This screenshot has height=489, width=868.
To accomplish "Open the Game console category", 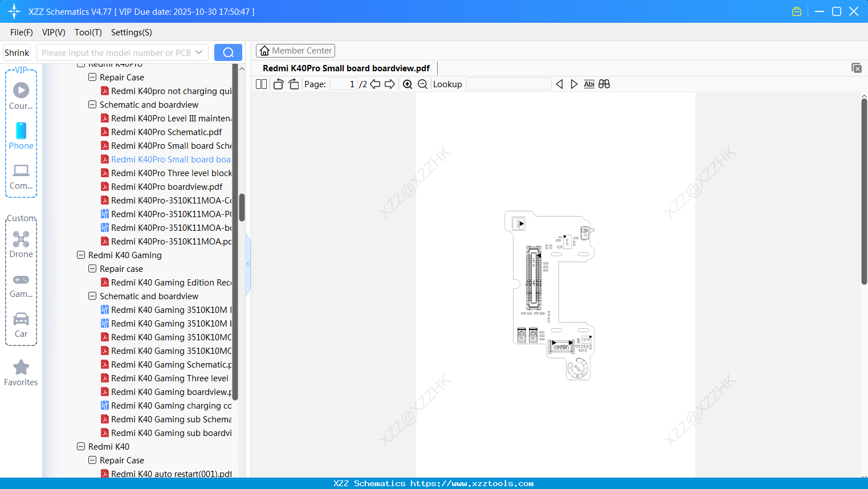I will click(21, 286).
